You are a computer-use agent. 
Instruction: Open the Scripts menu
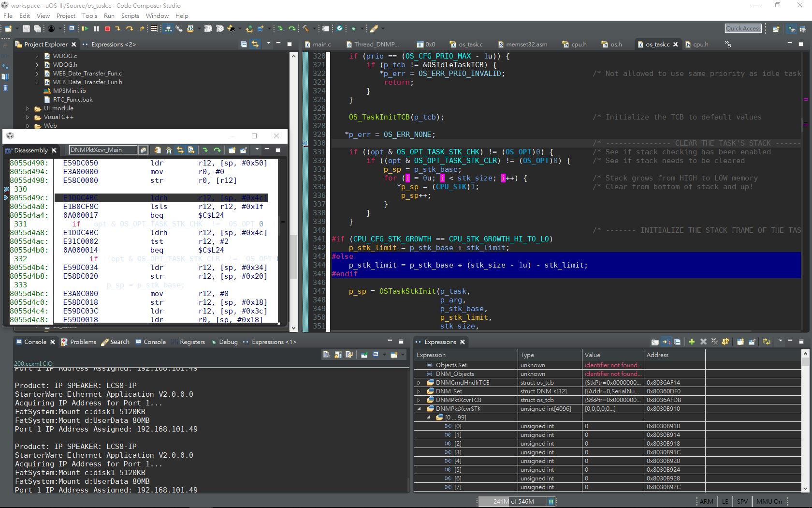(x=130, y=15)
